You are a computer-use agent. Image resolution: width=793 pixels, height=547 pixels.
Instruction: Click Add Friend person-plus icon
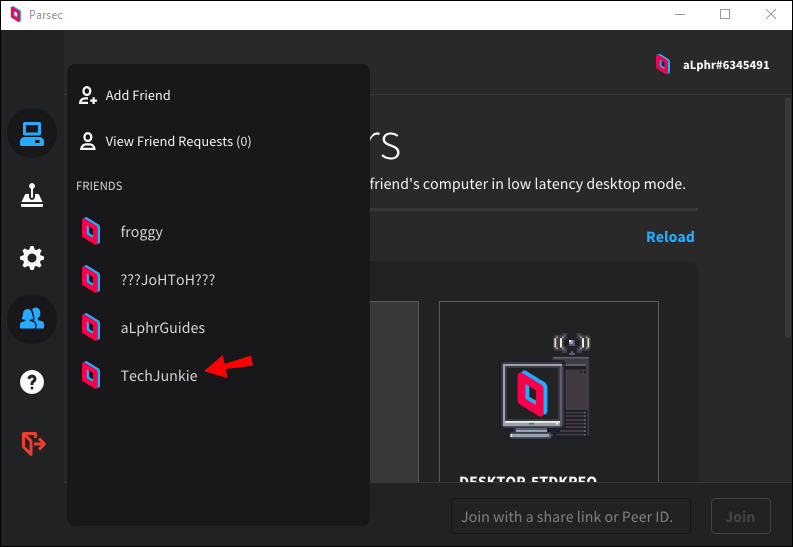87,95
